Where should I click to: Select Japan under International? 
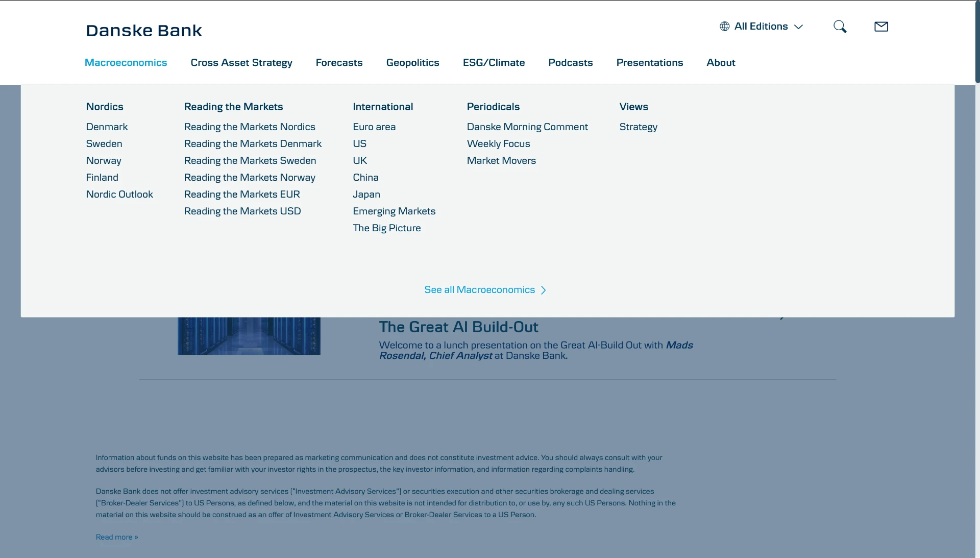point(366,194)
